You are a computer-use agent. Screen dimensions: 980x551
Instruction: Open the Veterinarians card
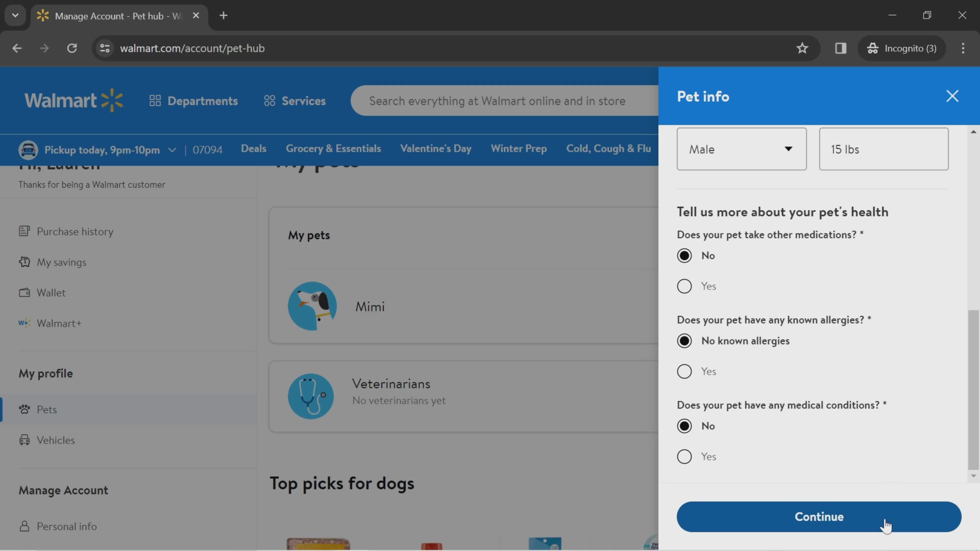[463, 396]
